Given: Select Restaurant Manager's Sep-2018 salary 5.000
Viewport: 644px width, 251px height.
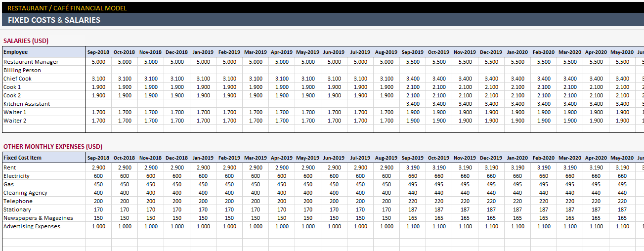Looking at the screenshot, I should click(98, 62).
